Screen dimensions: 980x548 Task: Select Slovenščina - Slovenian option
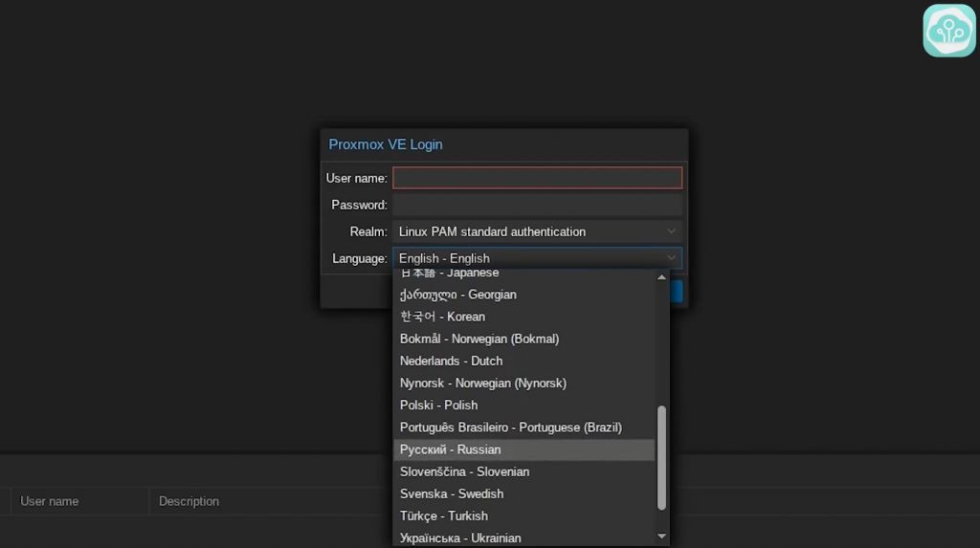pos(523,471)
